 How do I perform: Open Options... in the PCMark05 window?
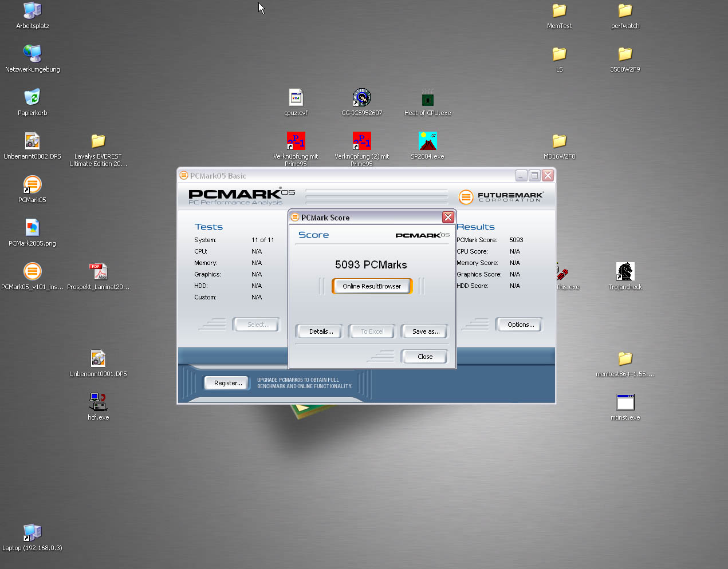tap(521, 325)
